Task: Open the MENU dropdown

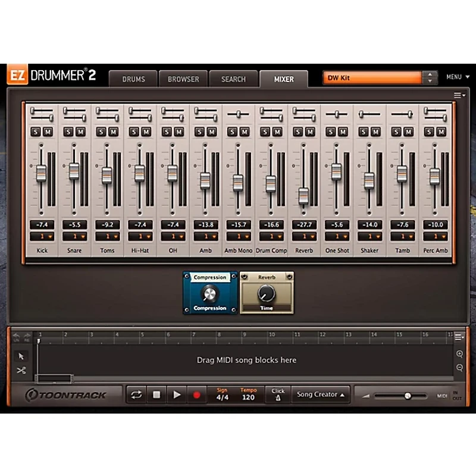Action: pos(457,77)
